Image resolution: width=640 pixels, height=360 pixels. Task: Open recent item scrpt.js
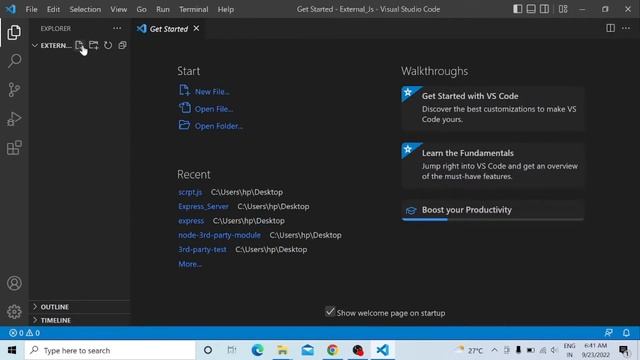(x=190, y=192)
